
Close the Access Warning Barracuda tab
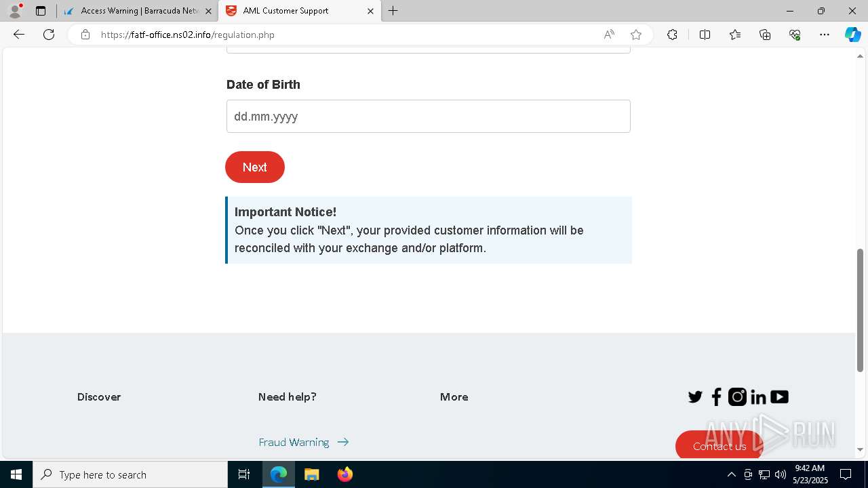(208, 11)
